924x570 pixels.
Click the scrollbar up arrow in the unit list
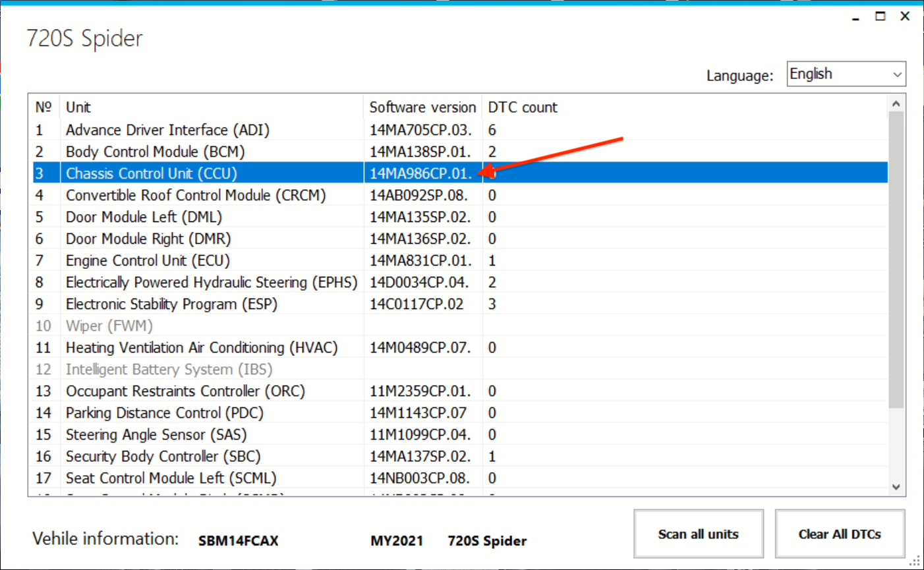pos(896,103)
